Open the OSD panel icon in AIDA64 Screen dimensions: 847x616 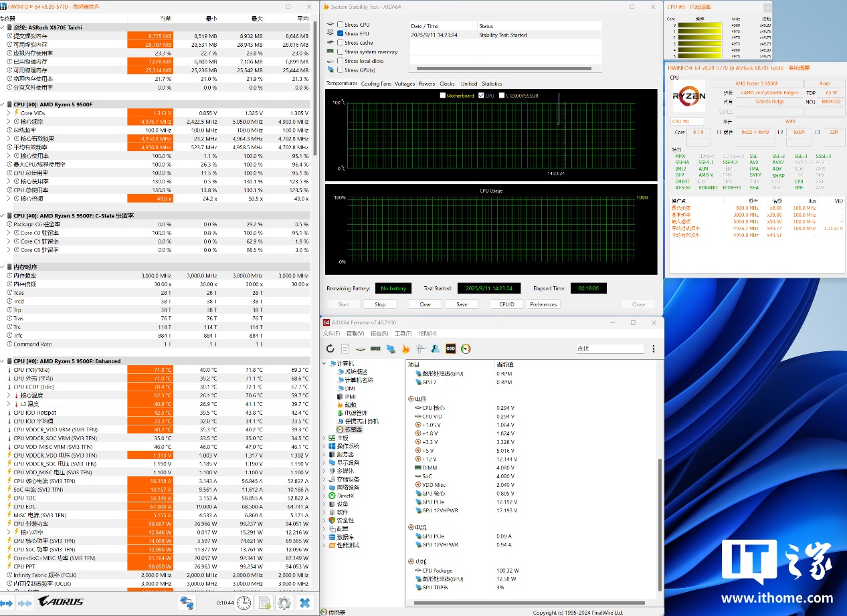pos(451,348)
